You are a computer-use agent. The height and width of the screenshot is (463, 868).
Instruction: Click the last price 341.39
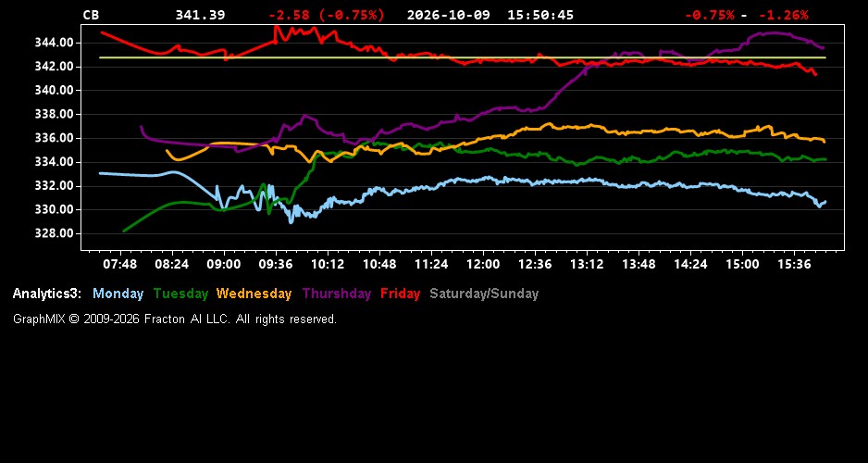tap(201, 15)
